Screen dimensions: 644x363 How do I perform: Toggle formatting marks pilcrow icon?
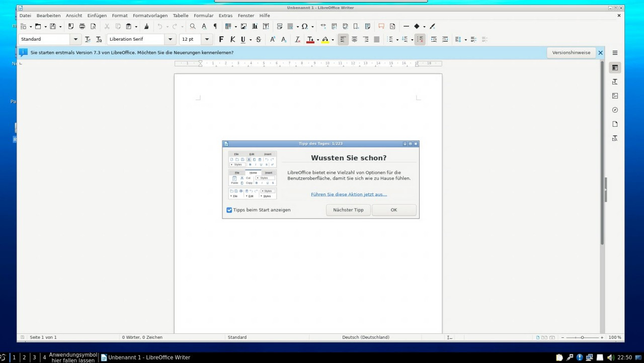coord(215,26)
